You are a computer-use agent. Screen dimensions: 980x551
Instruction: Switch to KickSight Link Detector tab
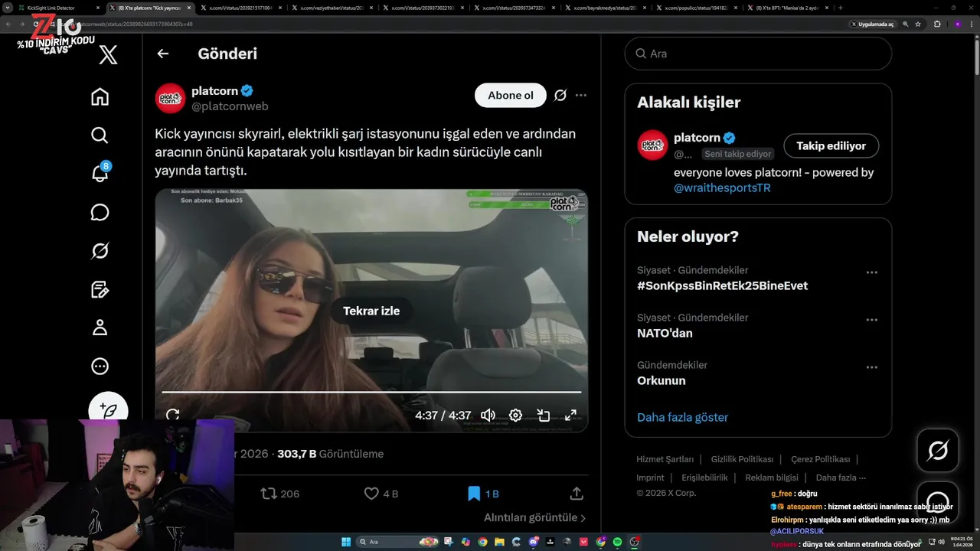(57, 8)
